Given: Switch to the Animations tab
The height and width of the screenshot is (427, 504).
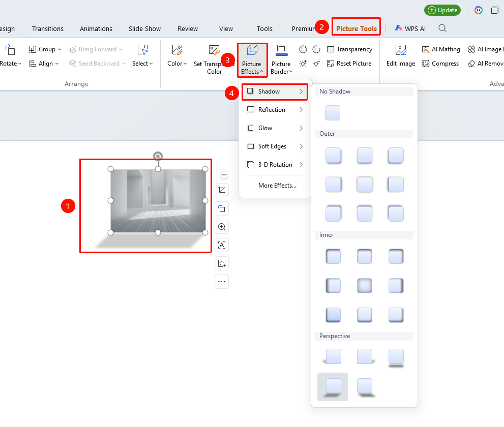Looking at the screenshot, I should [96, 28].
